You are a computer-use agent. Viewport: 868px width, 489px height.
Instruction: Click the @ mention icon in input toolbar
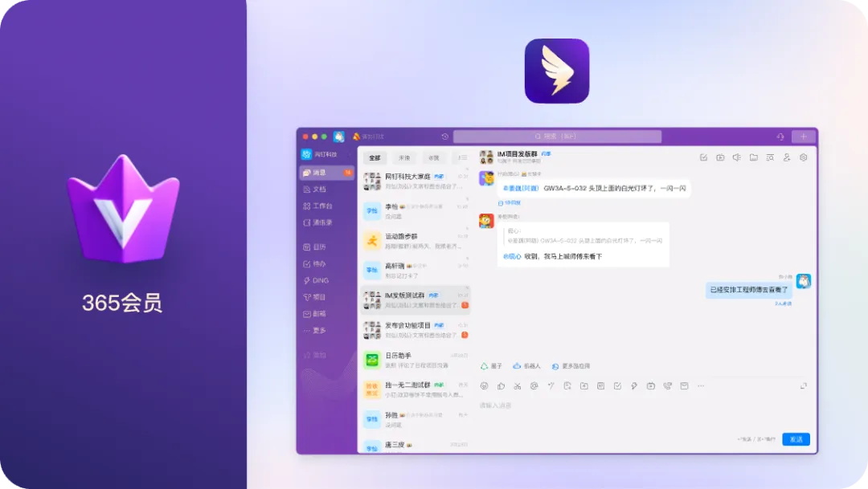534,386
